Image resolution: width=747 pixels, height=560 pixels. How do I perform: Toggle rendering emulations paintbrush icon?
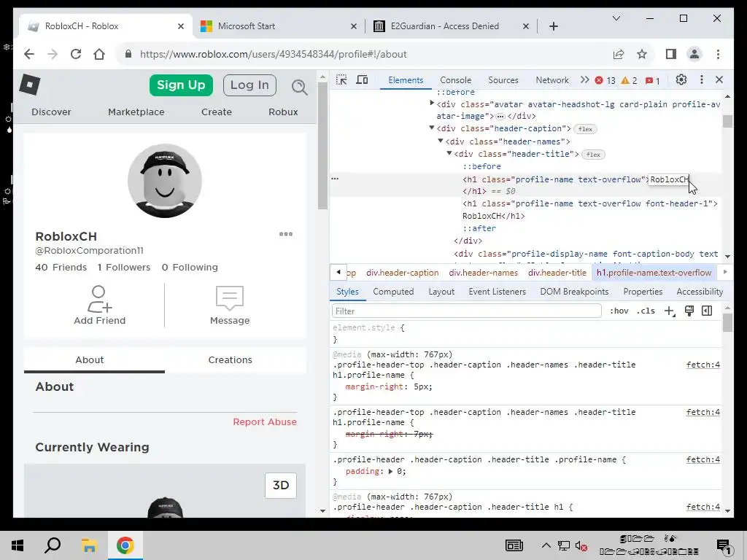click(689, 311)
